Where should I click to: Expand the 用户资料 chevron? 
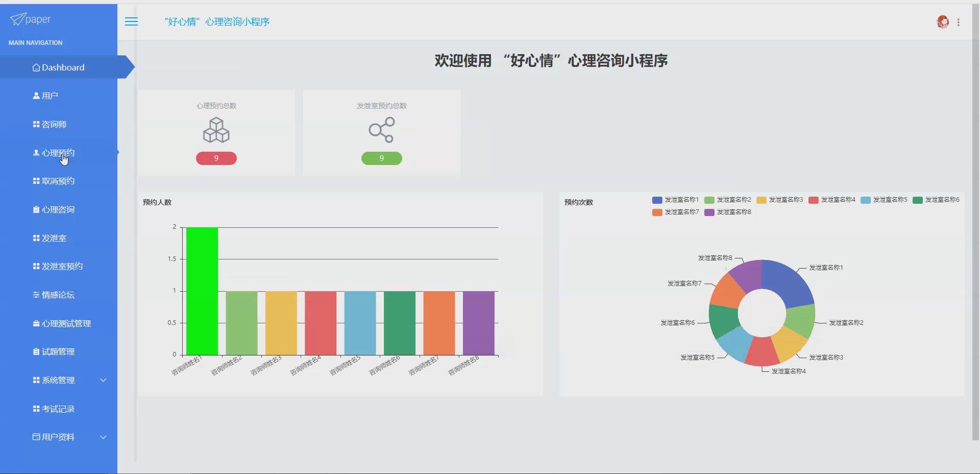point(103,437)
